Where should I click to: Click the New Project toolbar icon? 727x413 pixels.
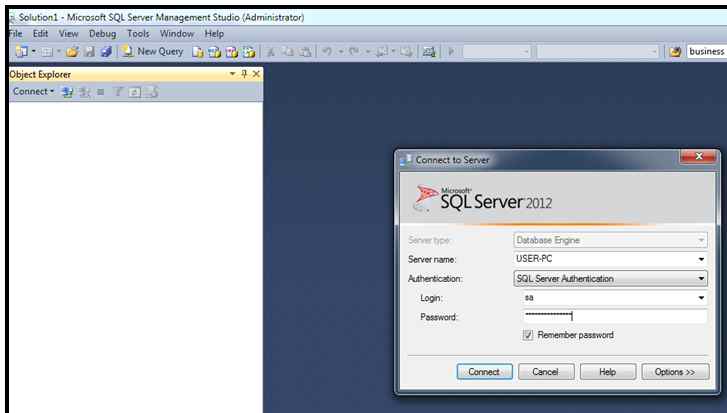pyautogui.click(x=21, y=51)
